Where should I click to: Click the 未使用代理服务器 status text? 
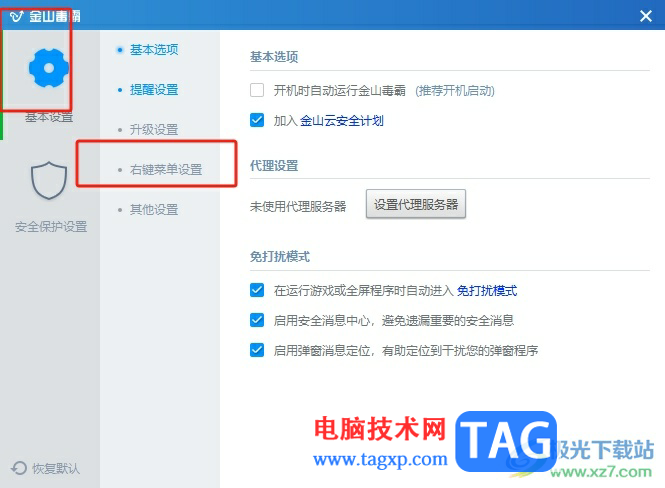click(x=298, y=206)
